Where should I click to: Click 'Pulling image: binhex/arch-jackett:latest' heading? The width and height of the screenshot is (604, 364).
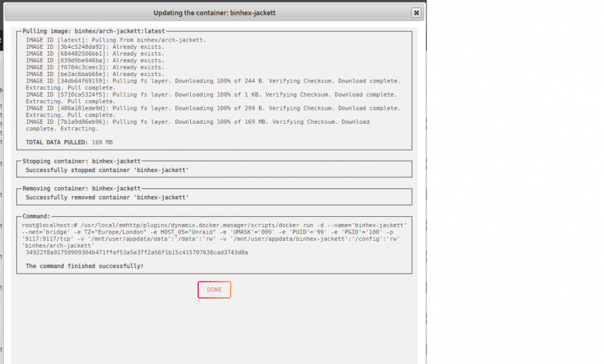[x=94, y=31]
